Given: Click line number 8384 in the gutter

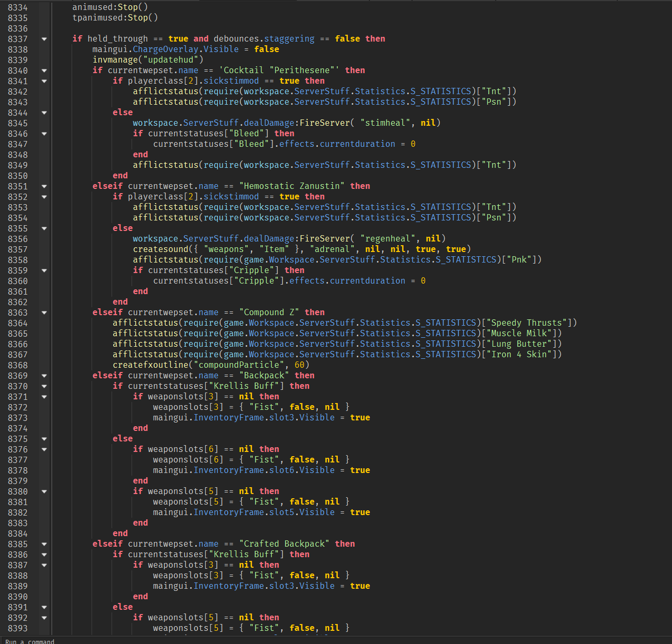Looking at the screenshot, I should tap(18, 534).
